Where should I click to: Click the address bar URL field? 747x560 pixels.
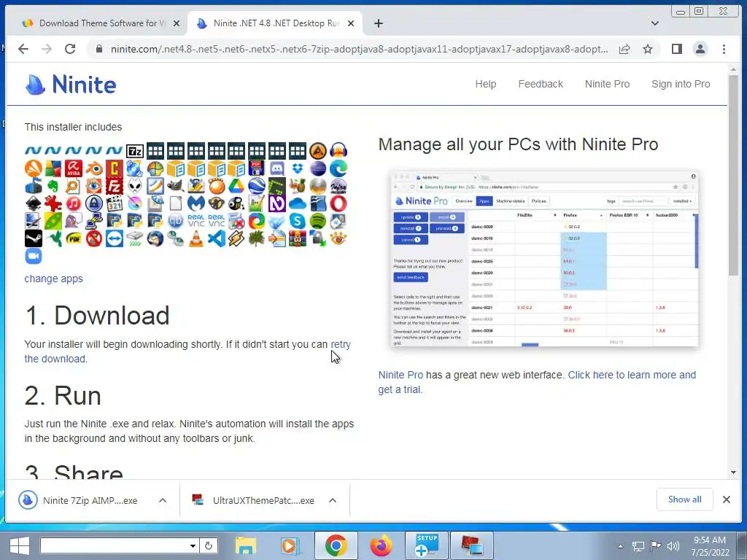pyautogui.click(x=359, y=49)
